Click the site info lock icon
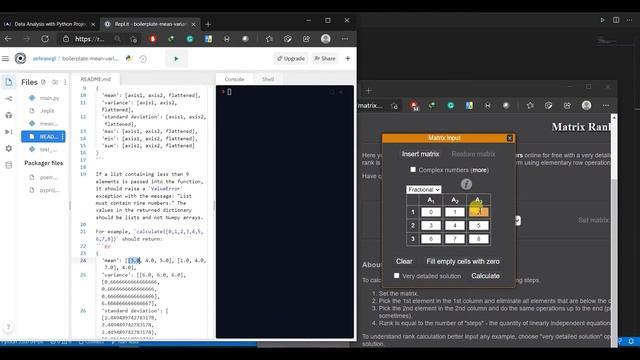This screenshot has height=360, width=640. (66, 39)
